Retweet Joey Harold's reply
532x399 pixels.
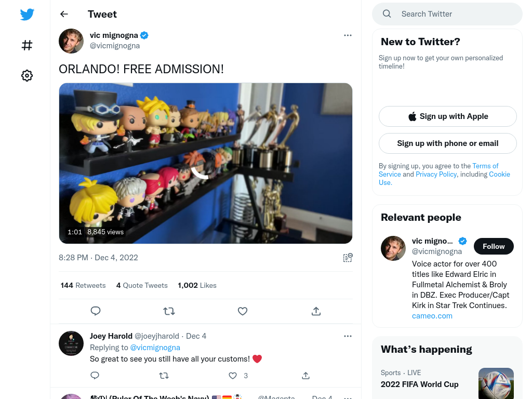[164, 376]
